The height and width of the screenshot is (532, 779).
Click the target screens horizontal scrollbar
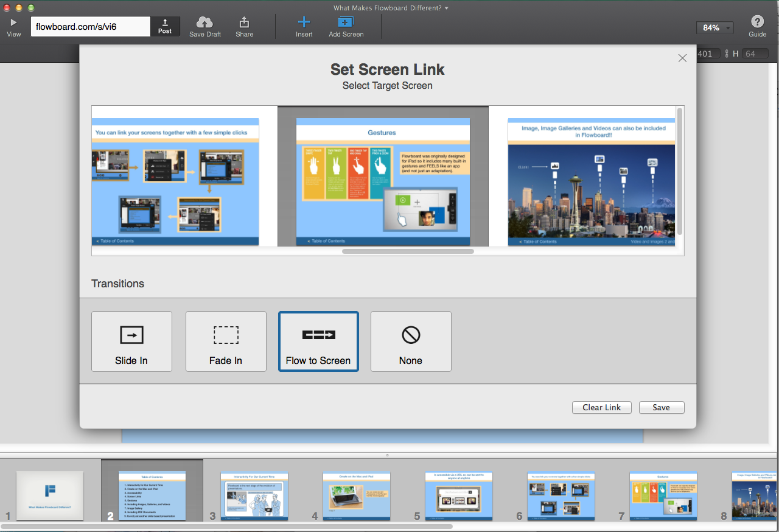[x=408, y=251]
